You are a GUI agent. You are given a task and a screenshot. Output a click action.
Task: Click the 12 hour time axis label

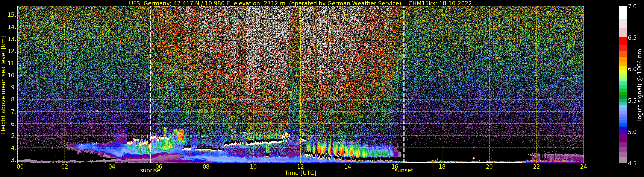300,167
